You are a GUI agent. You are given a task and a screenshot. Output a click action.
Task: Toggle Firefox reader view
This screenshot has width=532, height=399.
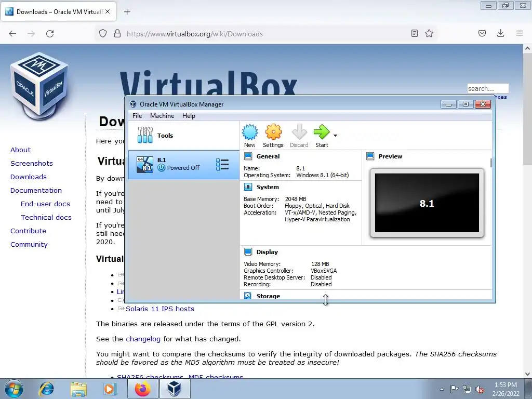point(414,33)
